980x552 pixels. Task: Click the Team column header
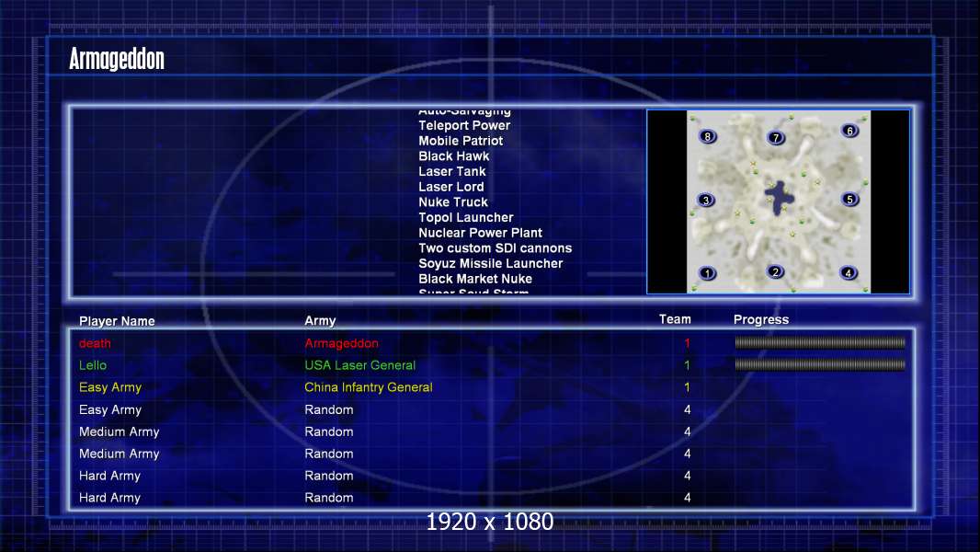675,319
